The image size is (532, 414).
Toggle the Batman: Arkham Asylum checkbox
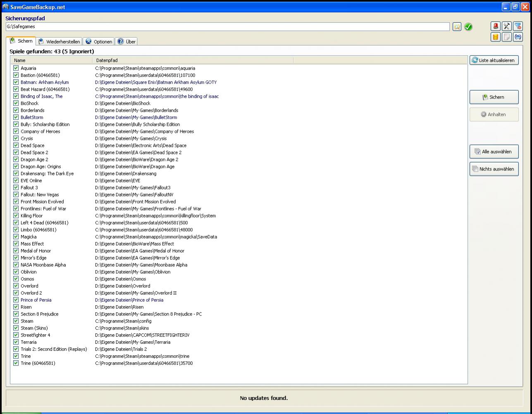tap(16, 82)
